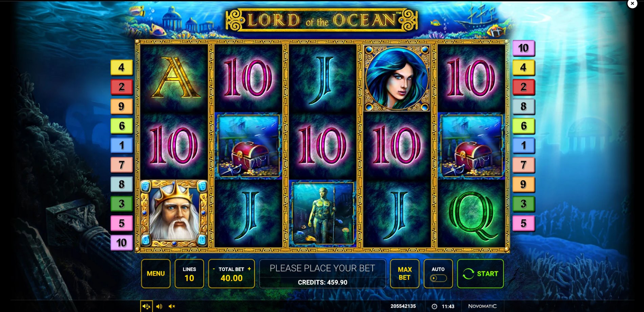The width and height of the screenshot is (644, 312).
Task: Click the MAX BET button
Action: tap(404, 273)
